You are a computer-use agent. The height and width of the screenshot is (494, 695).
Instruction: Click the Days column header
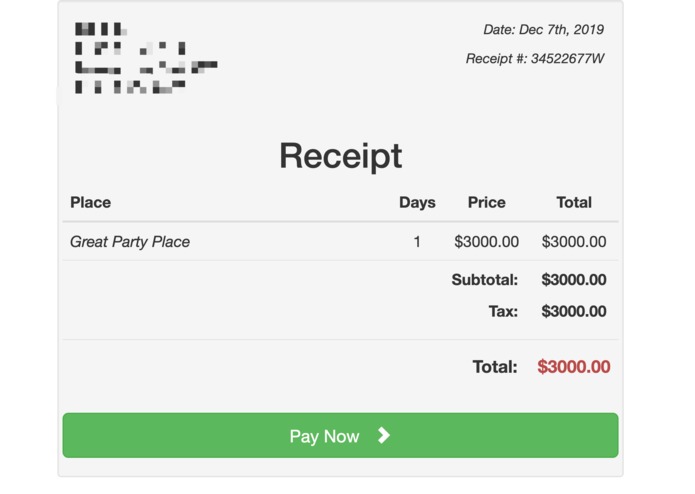[417, 202]
